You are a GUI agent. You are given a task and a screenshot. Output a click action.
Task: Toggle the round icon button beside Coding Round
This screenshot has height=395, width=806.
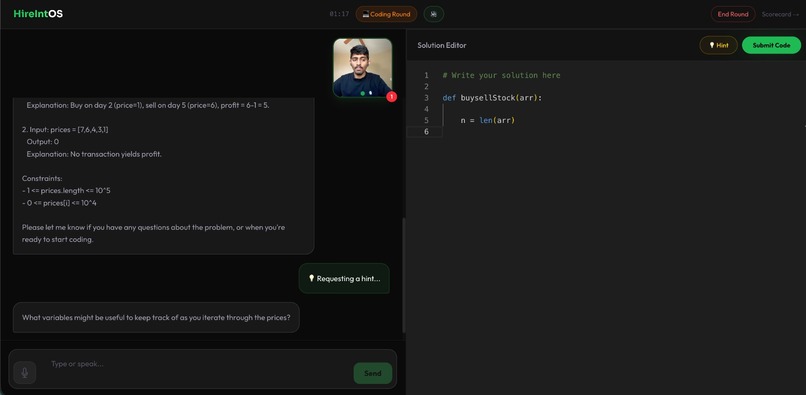tap(433, 14)
